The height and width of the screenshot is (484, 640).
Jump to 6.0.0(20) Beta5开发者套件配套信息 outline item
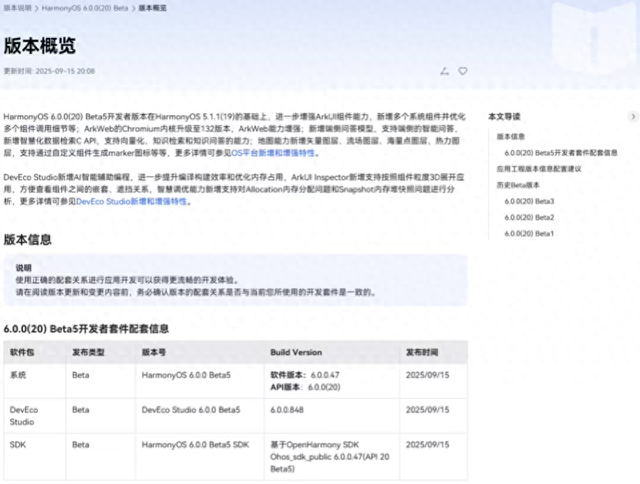pyautogui.click(x=561, y=153)
